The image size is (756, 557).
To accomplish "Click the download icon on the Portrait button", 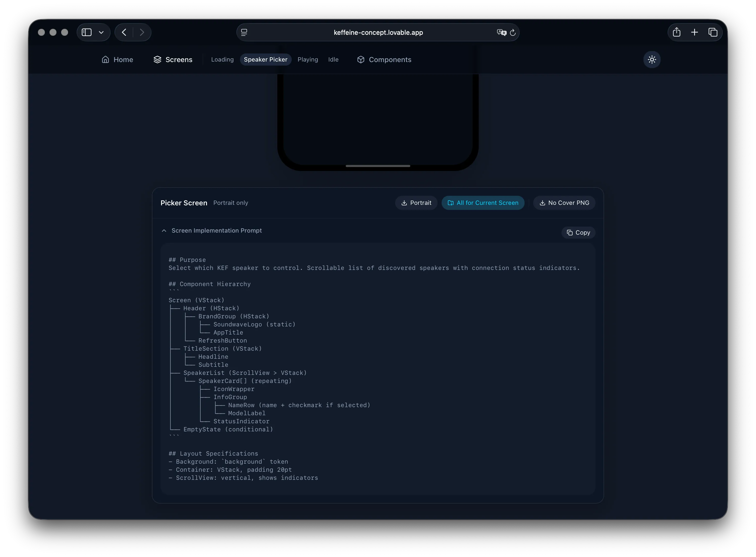I will (404, 203).
